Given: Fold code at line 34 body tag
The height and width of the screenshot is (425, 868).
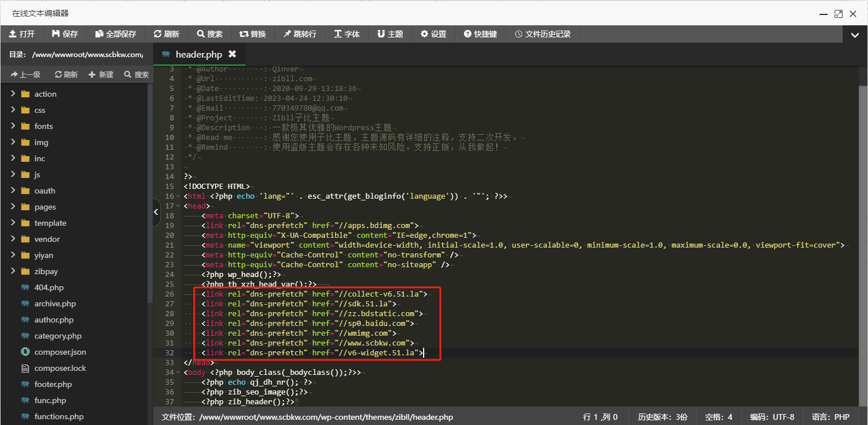Looking at the screenshot, I should [178, 373].
